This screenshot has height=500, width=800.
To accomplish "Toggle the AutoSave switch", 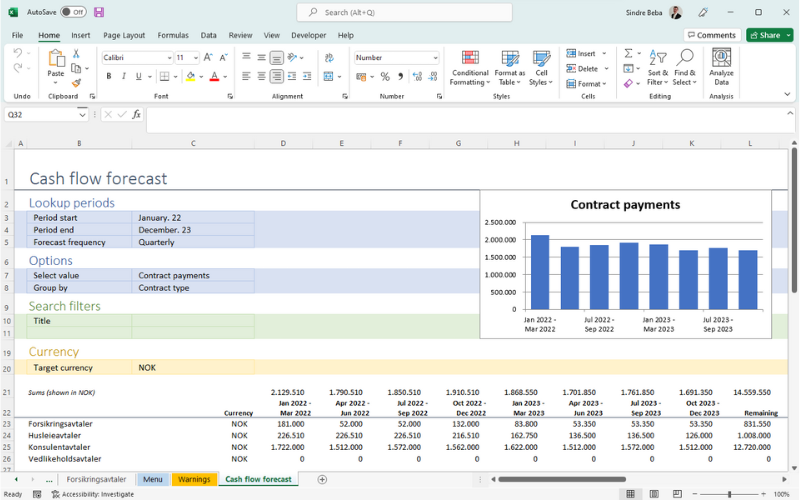I will (x=73, y=12).
